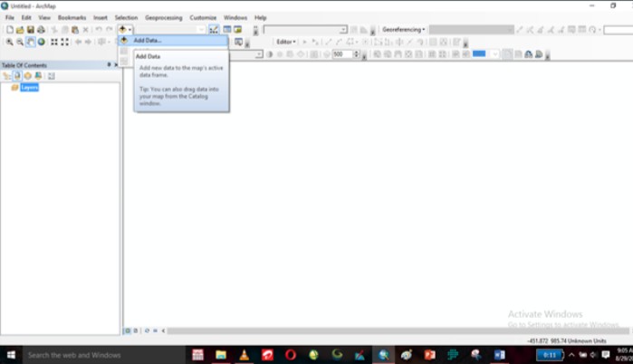Select the Layers data frame

(30, 88)
